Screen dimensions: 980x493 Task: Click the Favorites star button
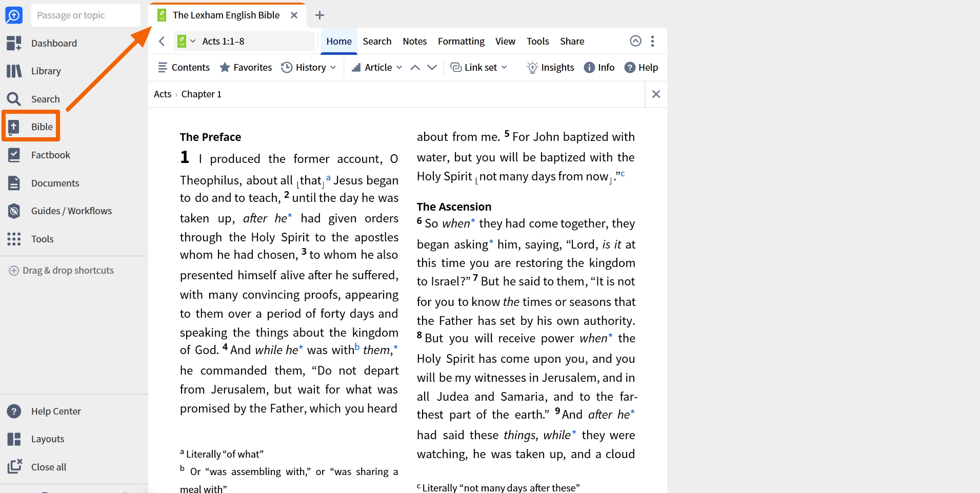246,67
